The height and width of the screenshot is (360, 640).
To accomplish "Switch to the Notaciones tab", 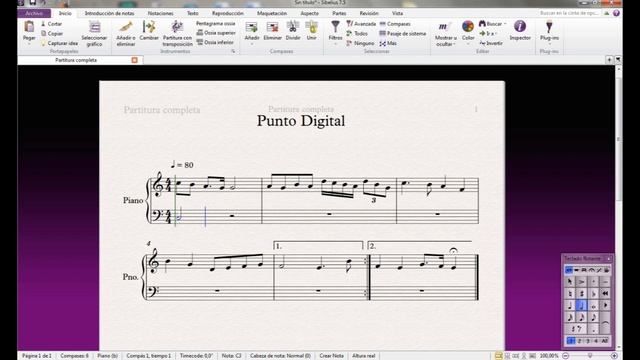I will [160, 13].
